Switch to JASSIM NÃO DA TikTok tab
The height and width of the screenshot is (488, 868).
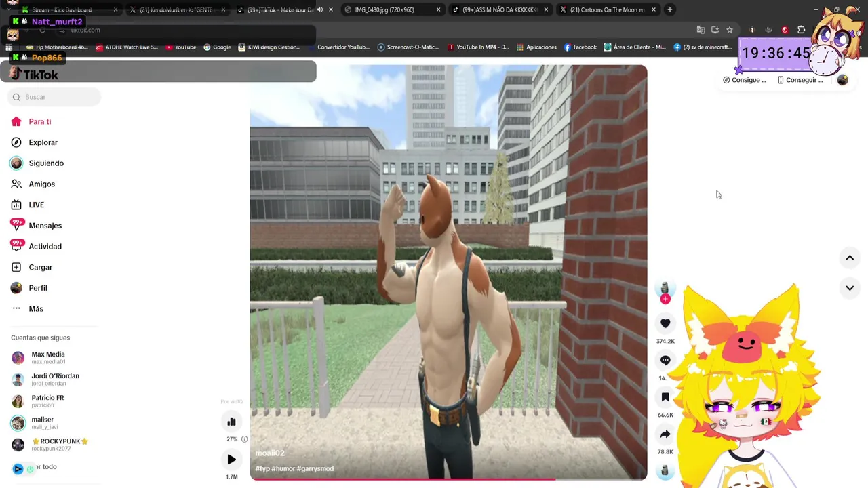click(x=500, y=9)
